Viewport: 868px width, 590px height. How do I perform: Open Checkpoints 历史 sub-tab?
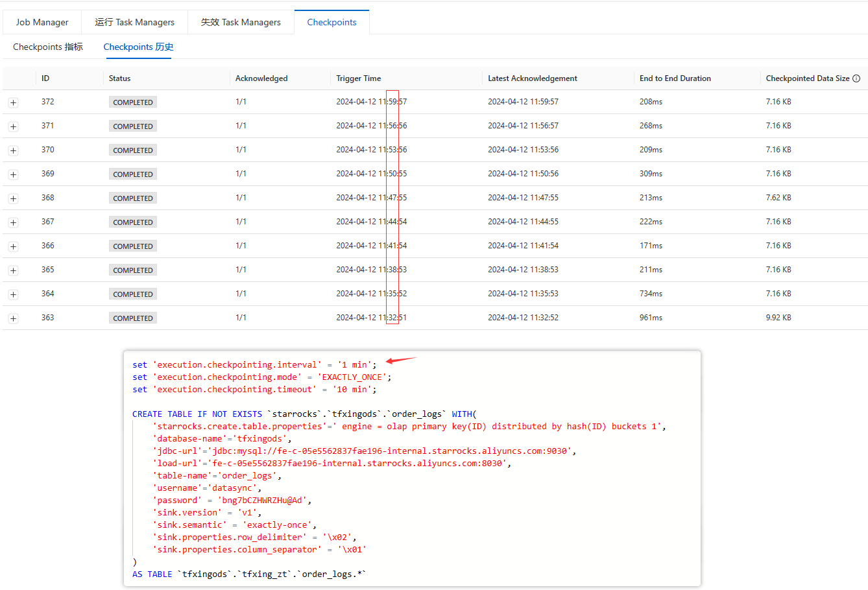138,47
